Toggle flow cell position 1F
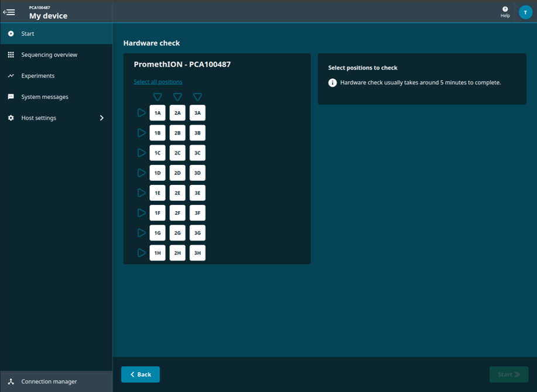Viewport: 537px width, 392px height. point(158,213)
